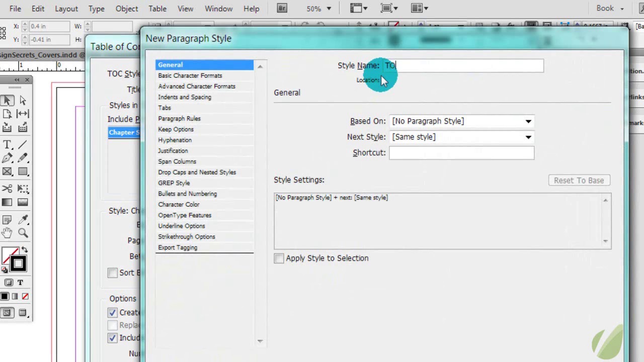The width and height of the screenshot is (644, 362).
Task: Click the category list scroll-down arrow
Action: (260, 341)
